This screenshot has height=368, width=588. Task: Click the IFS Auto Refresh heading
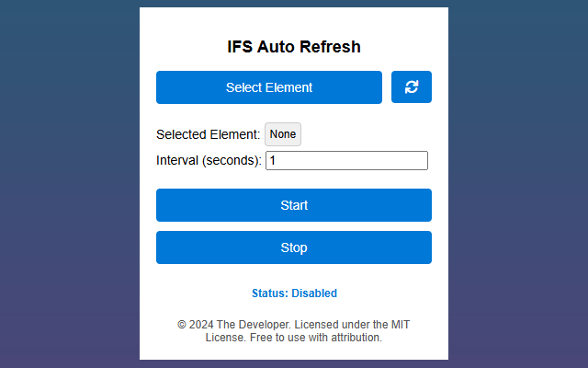[294, 47]
